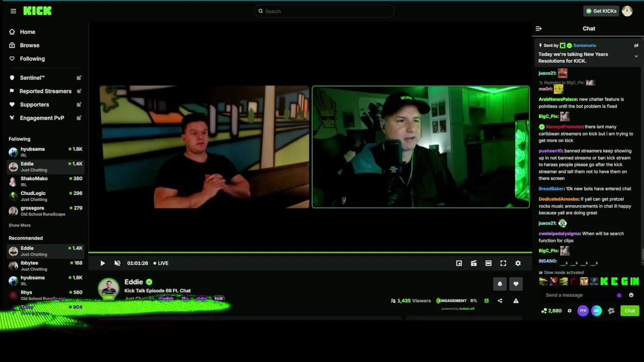Toggle notifications bell for Eddie

click(x=500, y=284)
